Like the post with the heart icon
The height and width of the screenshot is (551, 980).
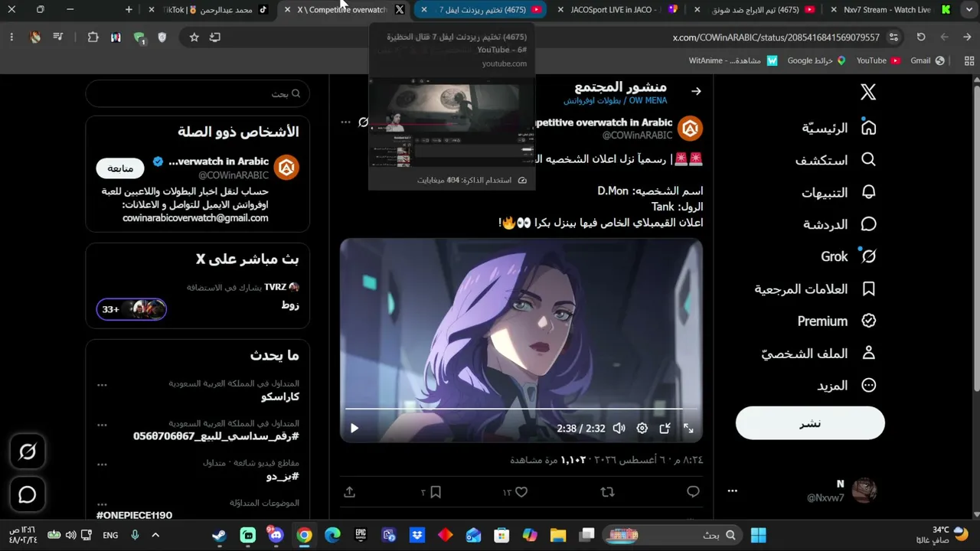(521, 492)
